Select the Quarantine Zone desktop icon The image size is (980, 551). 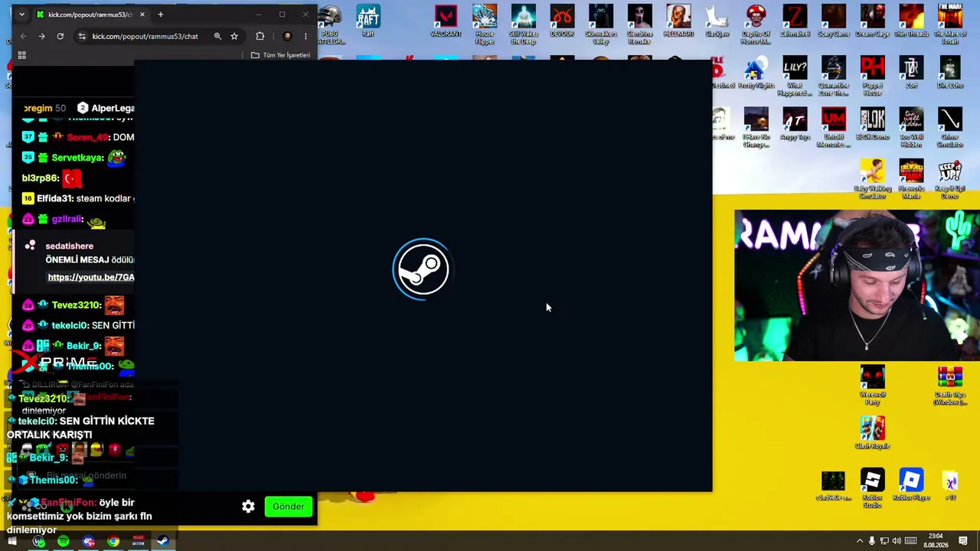coord(834,77)
